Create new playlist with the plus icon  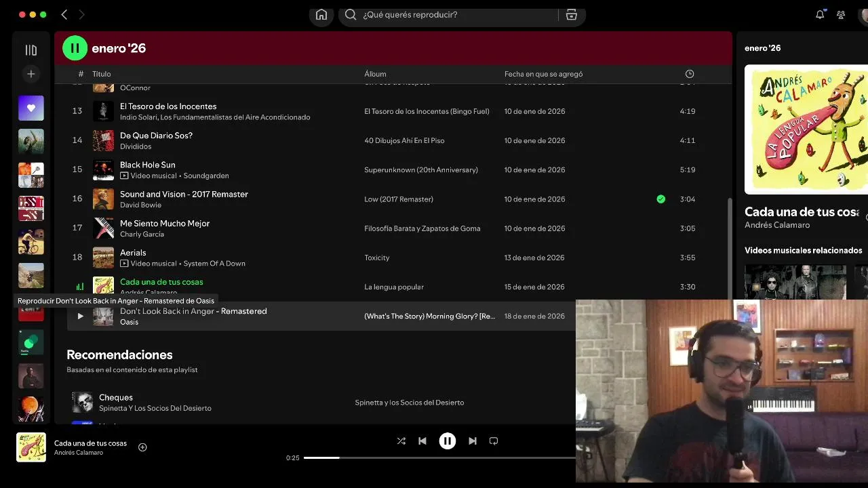(31, 74)
